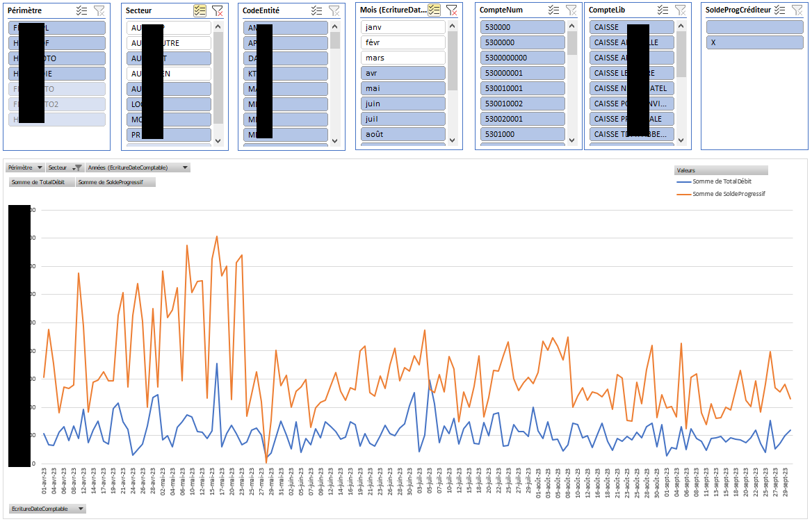812x524 pixels.
Task: Toggle the juin month in the Mois slicer
Action: pyautogui.click(x=403, y=104)
